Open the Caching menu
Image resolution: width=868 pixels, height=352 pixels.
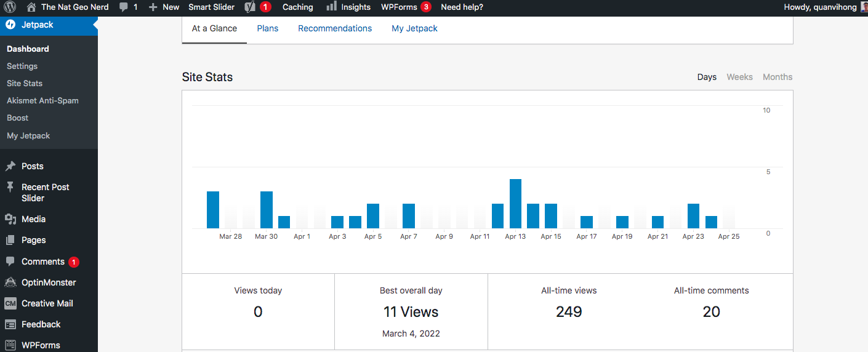[298, 7]
